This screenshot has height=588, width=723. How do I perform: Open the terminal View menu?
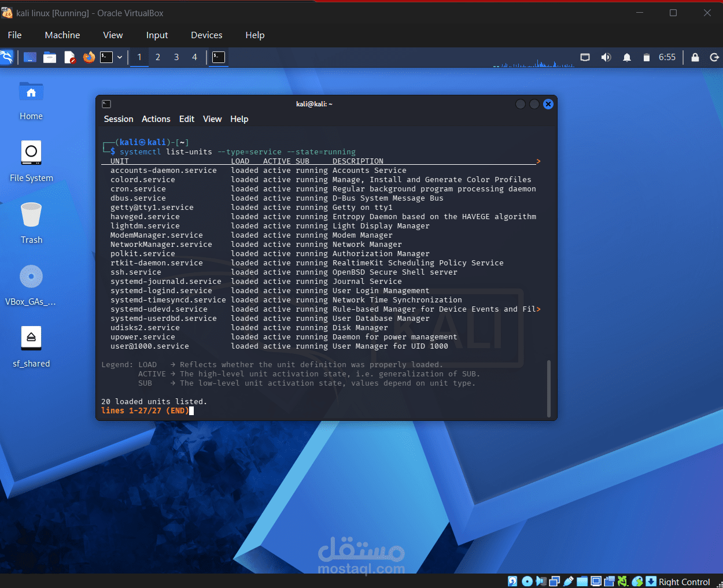[212, 119]
